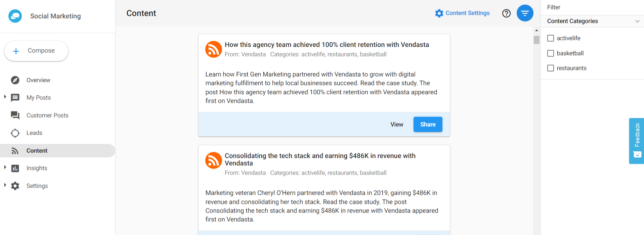644x235 pixels.
Task: Share the 100% client retention article
Action: click(428, 124)
